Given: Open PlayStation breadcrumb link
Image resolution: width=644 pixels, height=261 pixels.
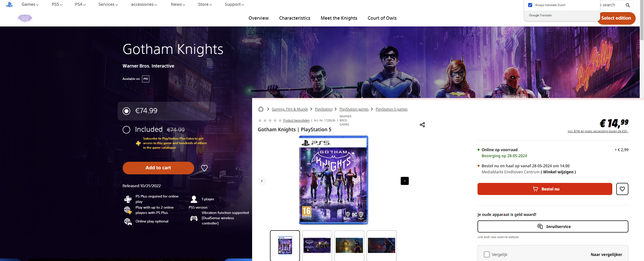Looking at the screenshot, I should (x=323, y=109).
